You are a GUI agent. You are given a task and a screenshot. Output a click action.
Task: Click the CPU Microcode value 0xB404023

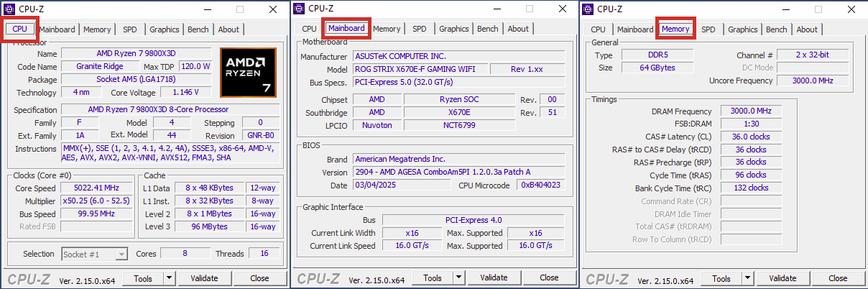coord(542,185)
